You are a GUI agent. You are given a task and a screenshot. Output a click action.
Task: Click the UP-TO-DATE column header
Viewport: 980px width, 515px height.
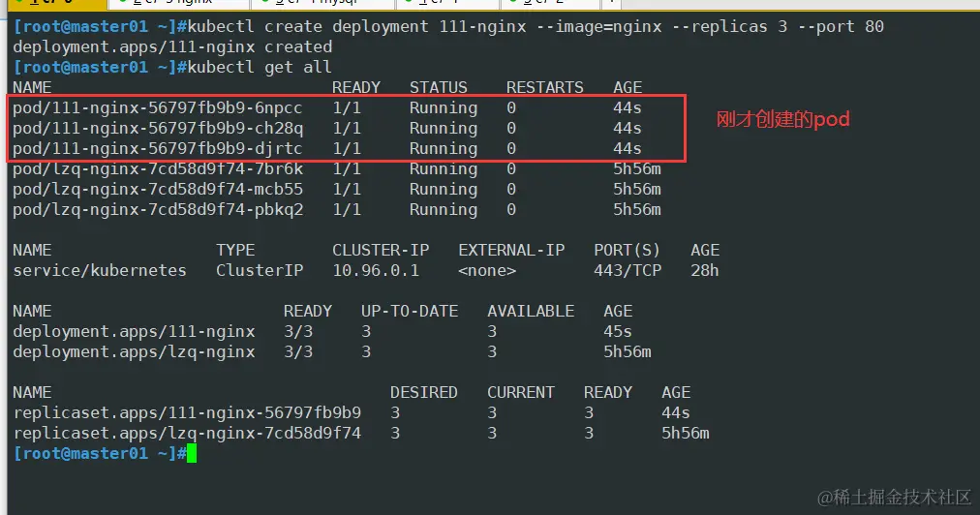410,312
